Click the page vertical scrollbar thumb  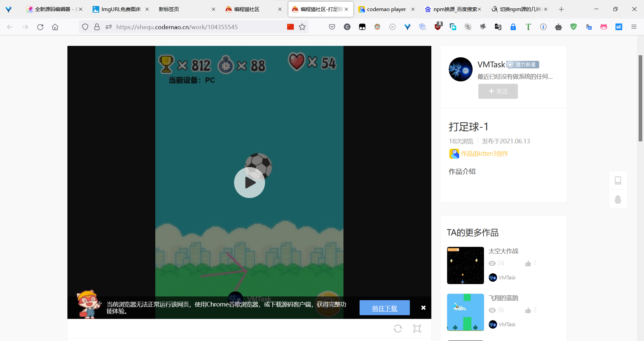(x=640, y=98)
